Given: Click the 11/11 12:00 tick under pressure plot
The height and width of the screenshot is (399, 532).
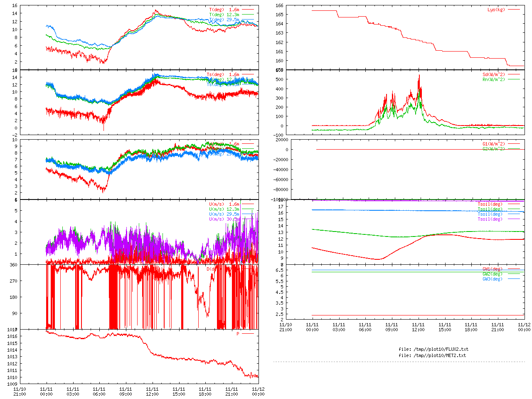Looking at the screenshot, I should [152, 392].
